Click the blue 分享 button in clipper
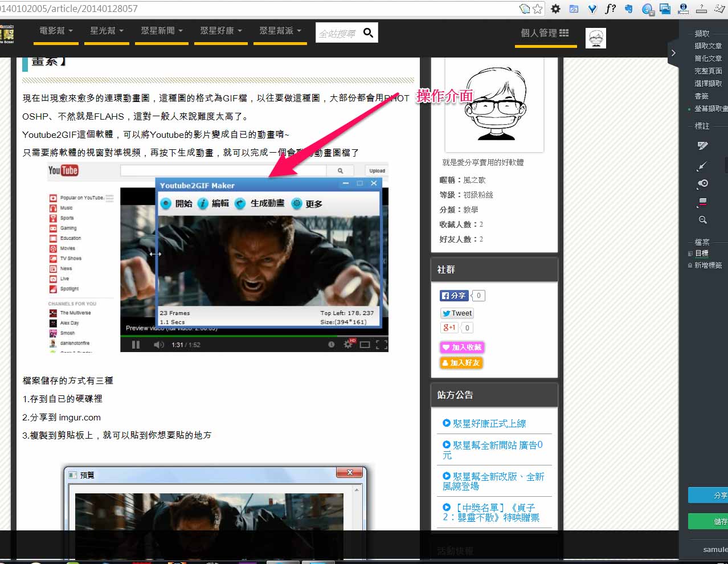The height and width of the screenshot is (564, 728). (708, 495)
